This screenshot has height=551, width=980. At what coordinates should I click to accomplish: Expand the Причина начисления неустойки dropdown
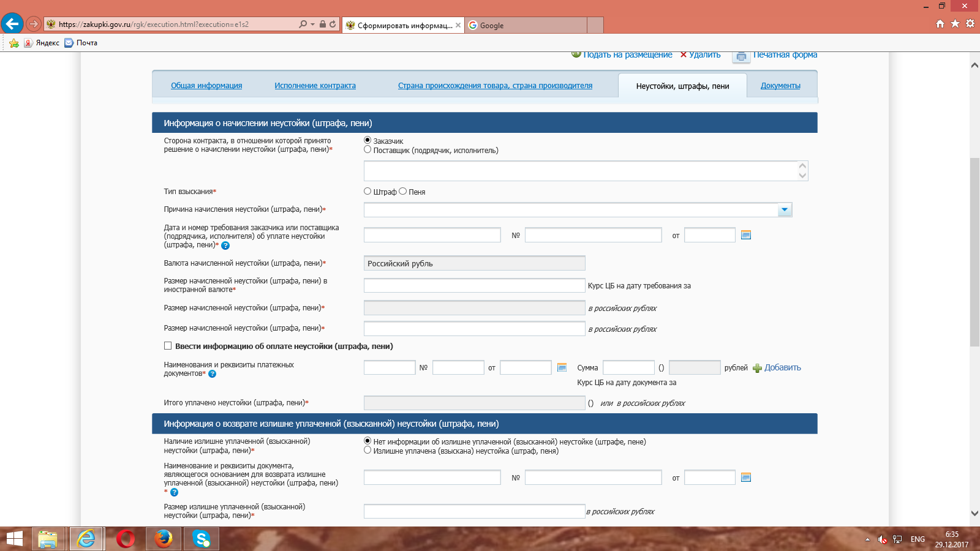(785, 210)
